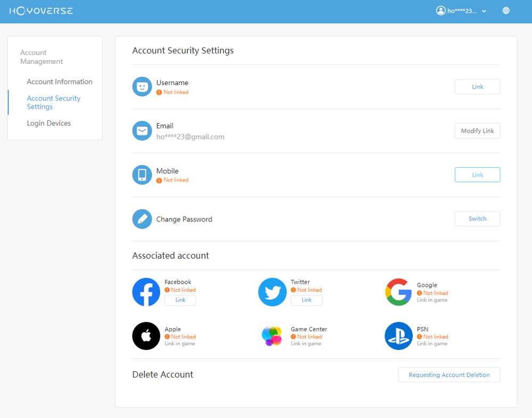Viewport: 532px width, 418px height.
Task: Open the language globe icon
Action: pos(505,11)
